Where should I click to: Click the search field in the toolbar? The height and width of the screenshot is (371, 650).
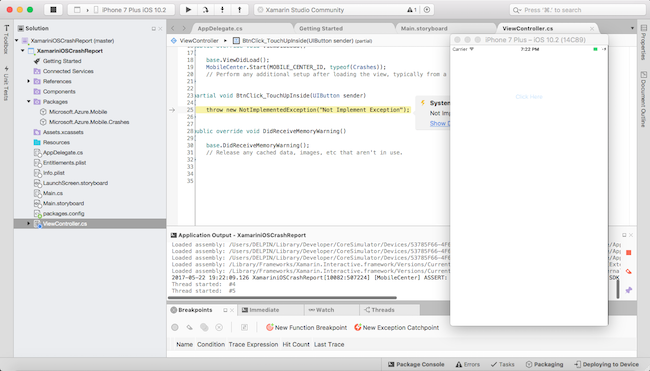coord(577,10)
